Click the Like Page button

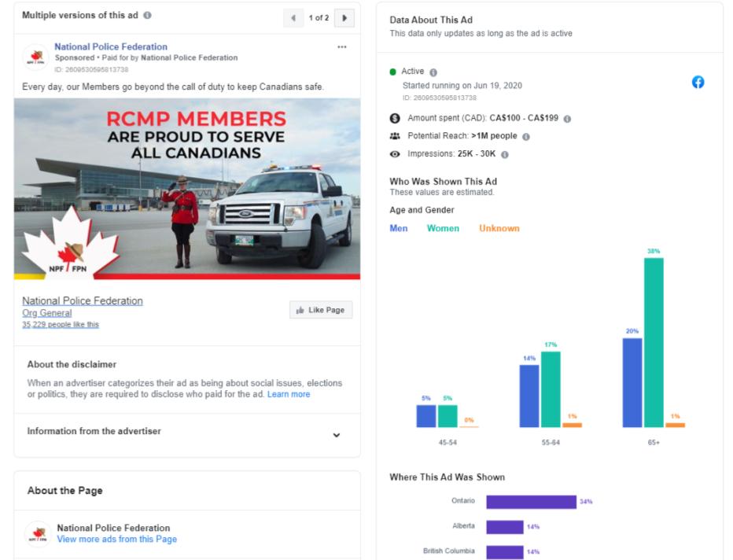coord(321,310)
